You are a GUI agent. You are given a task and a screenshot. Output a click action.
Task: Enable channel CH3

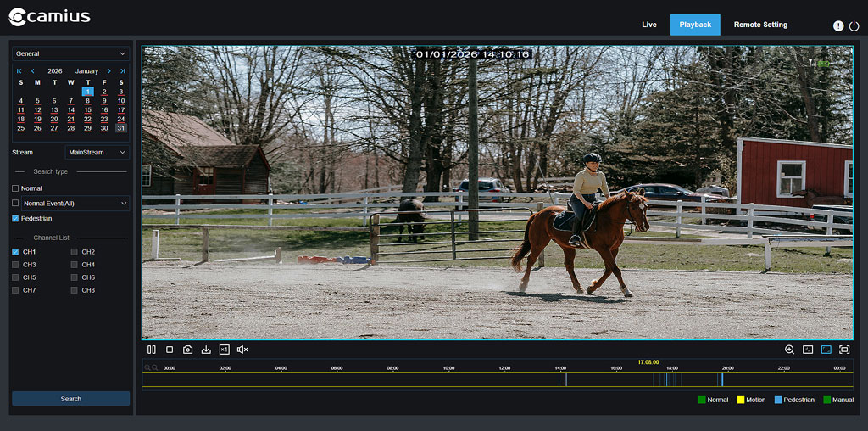[x=15, y=264]
